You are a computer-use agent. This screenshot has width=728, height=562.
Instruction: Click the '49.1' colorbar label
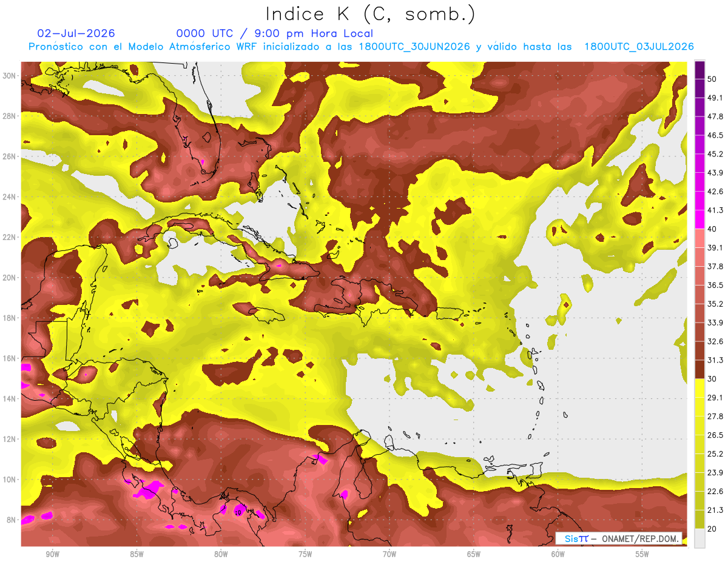(x=715, y=98)
